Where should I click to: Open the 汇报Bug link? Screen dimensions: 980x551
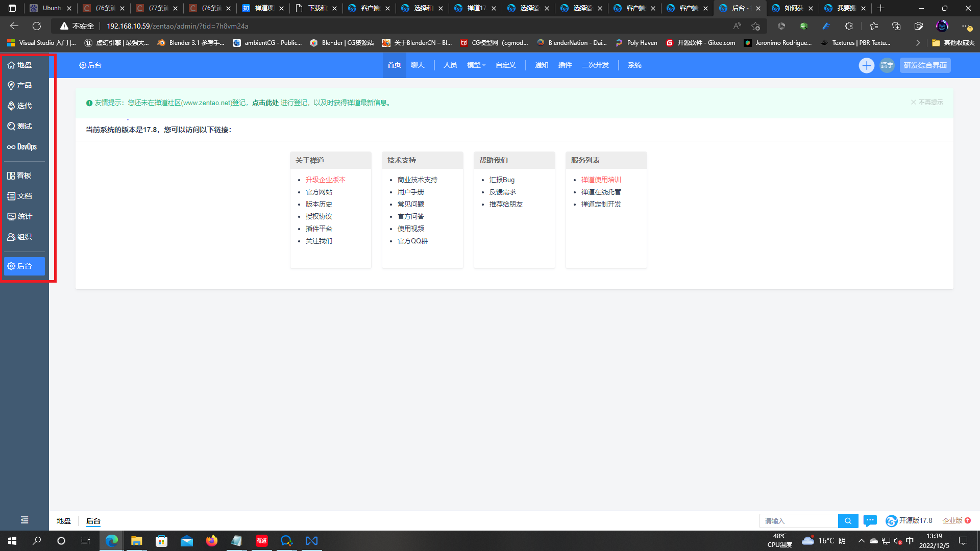502,180
